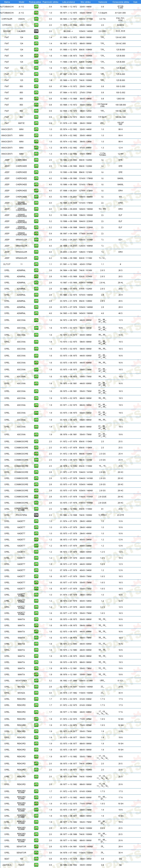The image size is (141, 868).
Task: Click the Model column header
Action: pyautogui.click(x=21, y=2)
